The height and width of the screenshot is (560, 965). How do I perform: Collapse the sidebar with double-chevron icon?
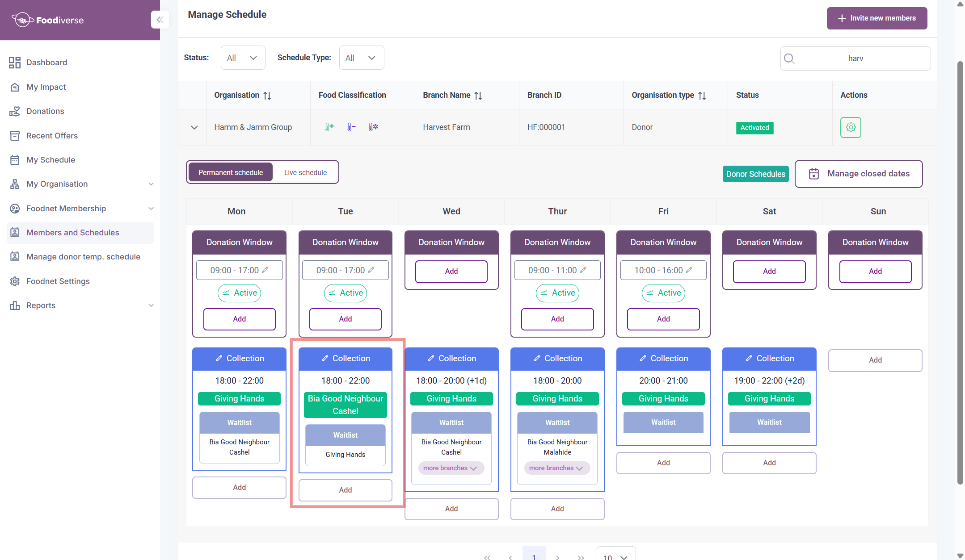(x=160, y=20)
